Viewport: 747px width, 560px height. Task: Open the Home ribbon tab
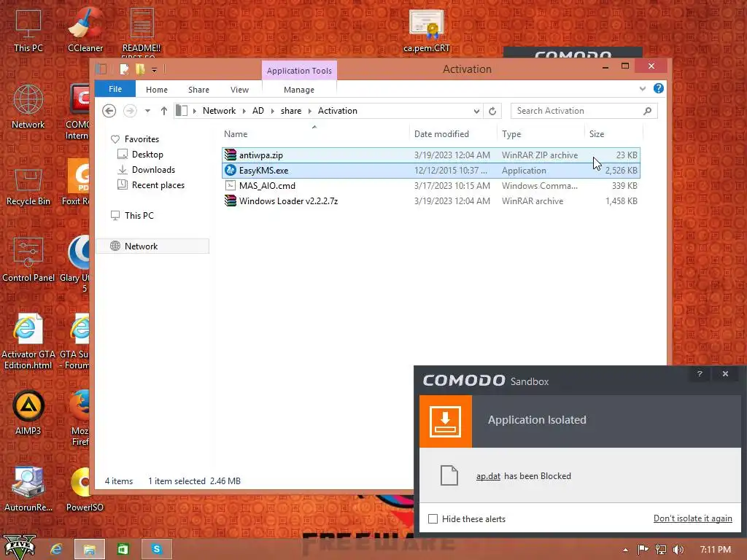[x=157, y=90]
